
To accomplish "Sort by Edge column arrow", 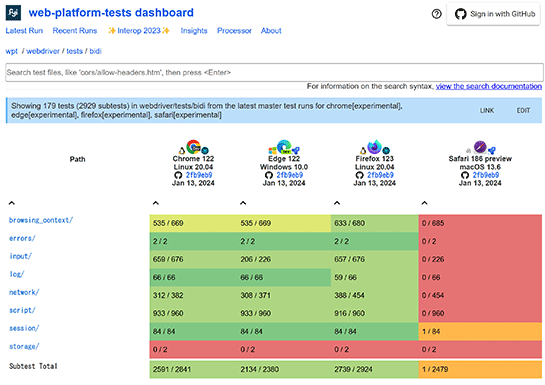I will click(243, 203).
